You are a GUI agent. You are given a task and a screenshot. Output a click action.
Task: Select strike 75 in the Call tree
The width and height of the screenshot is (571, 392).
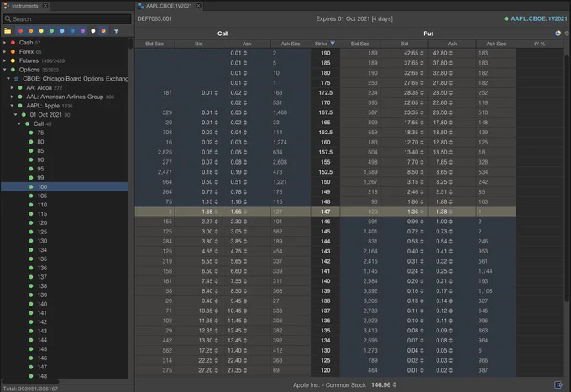tap(40, 133)
